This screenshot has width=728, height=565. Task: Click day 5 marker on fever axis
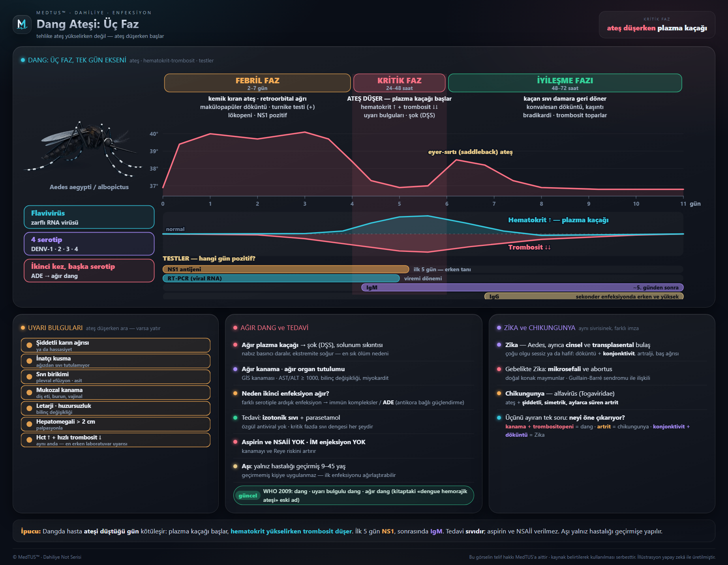click(x=399, y=204)
